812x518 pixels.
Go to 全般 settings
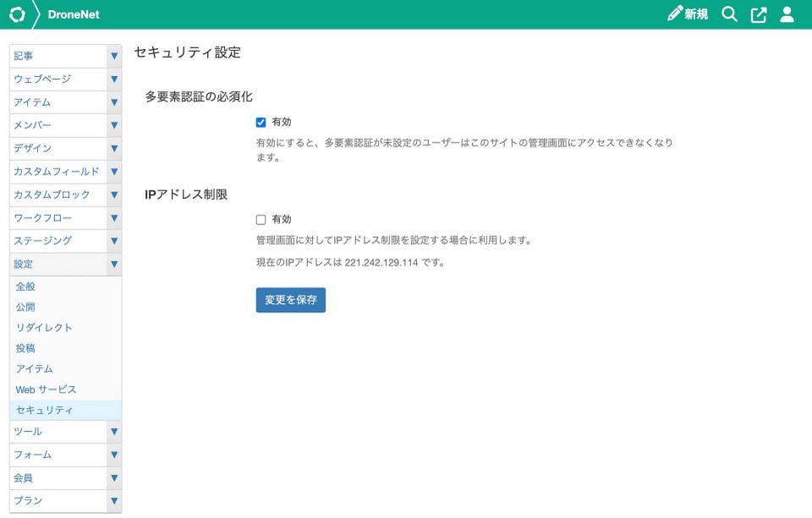(x=65, y=286)
